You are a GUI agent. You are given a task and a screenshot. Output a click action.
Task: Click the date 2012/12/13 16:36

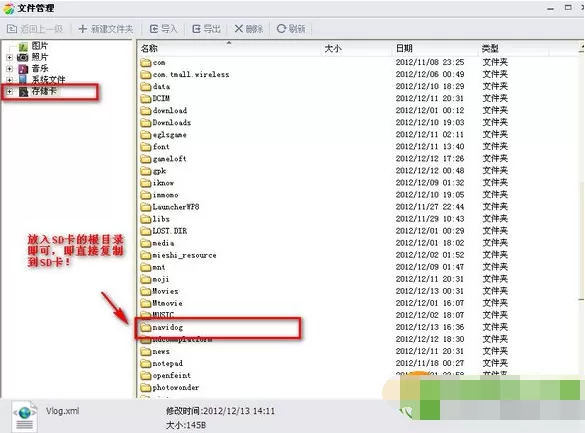pos(430,327)
